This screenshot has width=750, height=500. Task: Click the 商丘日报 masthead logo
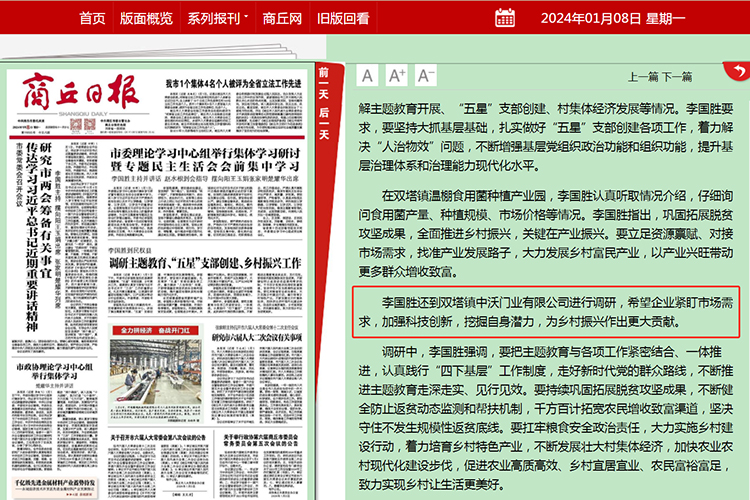coord(80,91)
